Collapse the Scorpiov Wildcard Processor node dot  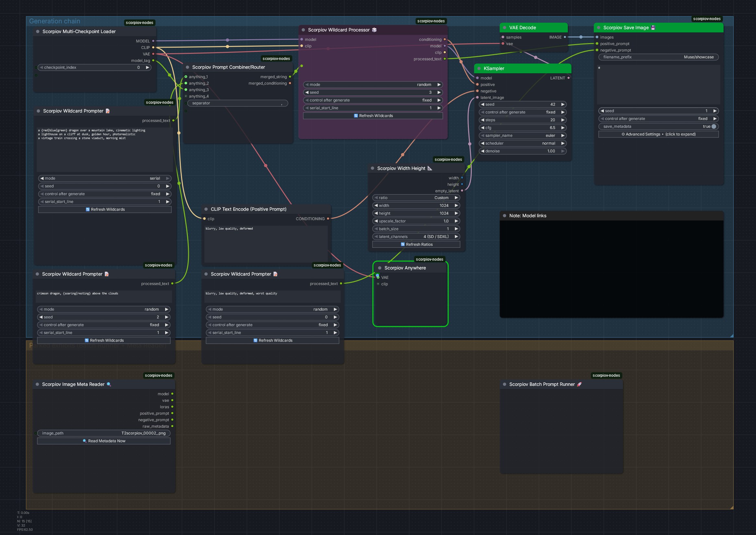point(303,30)
